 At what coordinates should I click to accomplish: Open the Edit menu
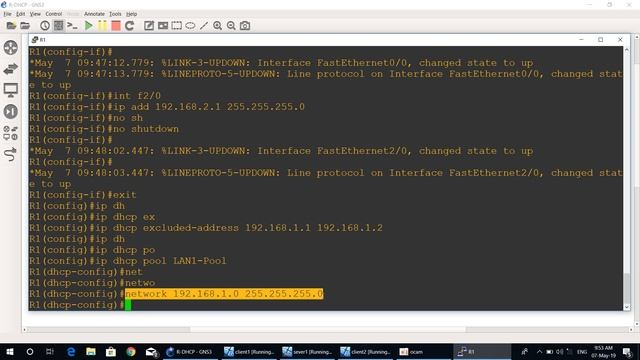[20, 14]
